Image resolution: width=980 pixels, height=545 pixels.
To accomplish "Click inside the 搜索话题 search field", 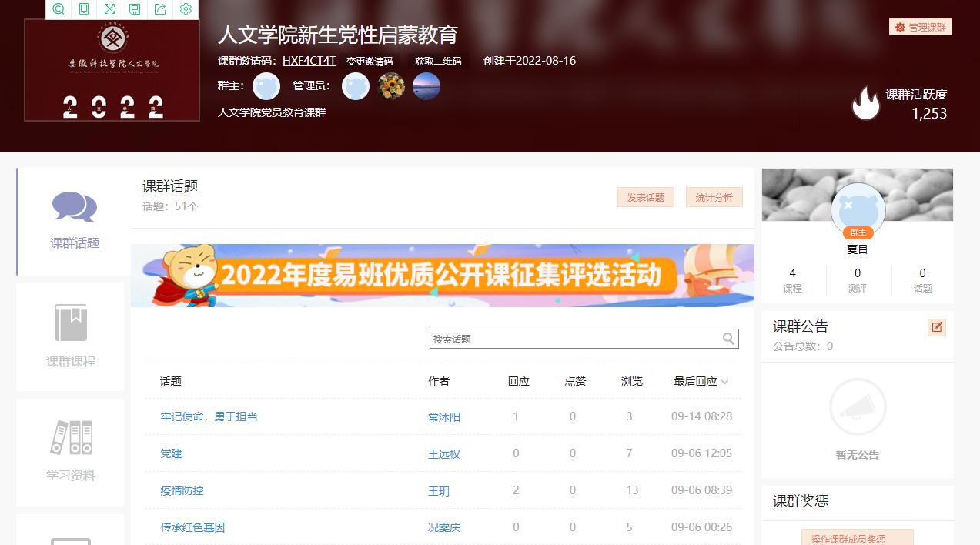I will point(574,339).
